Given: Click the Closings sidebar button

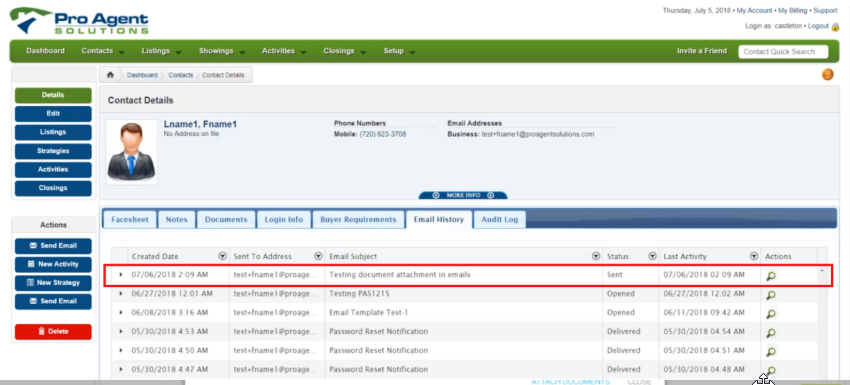Looking at the screenshot, I should pos(53,188).
